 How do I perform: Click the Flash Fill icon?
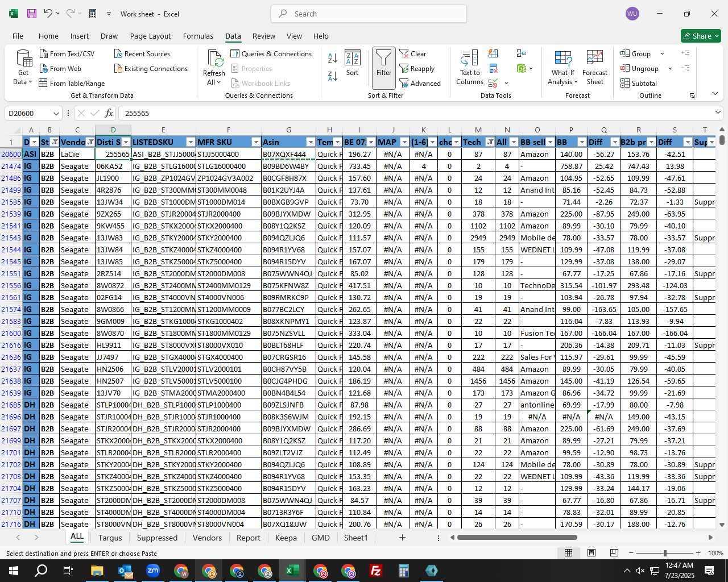493,53
